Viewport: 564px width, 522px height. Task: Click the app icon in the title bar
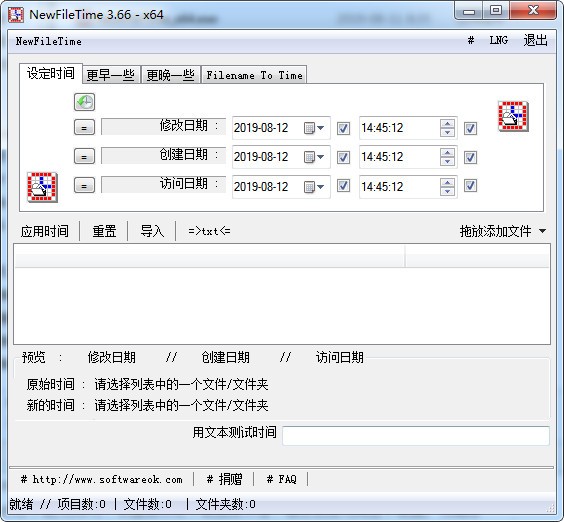[x=16, y=15]
